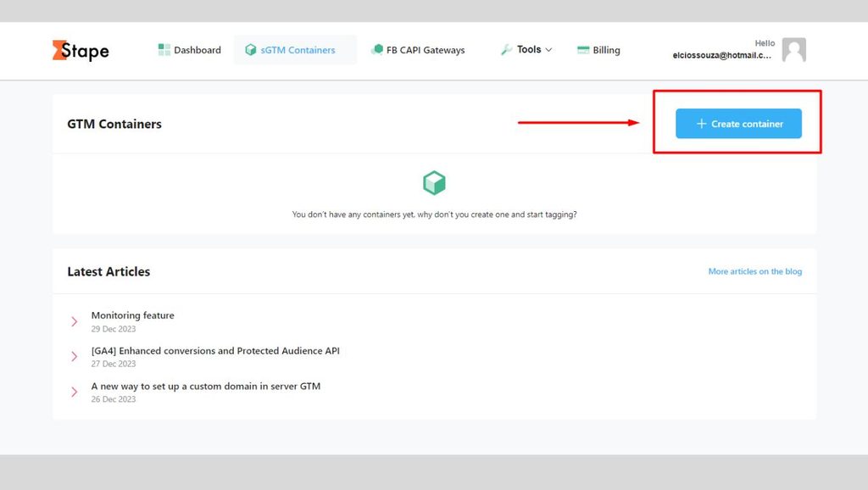868x490 pixels.
Task: Click the Create container button
Action: click(738, 124)
